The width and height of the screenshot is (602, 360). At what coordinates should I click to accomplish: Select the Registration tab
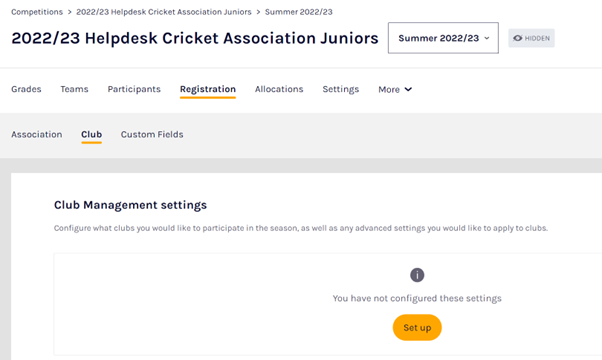pyautogui.click(x=208, y=89)
